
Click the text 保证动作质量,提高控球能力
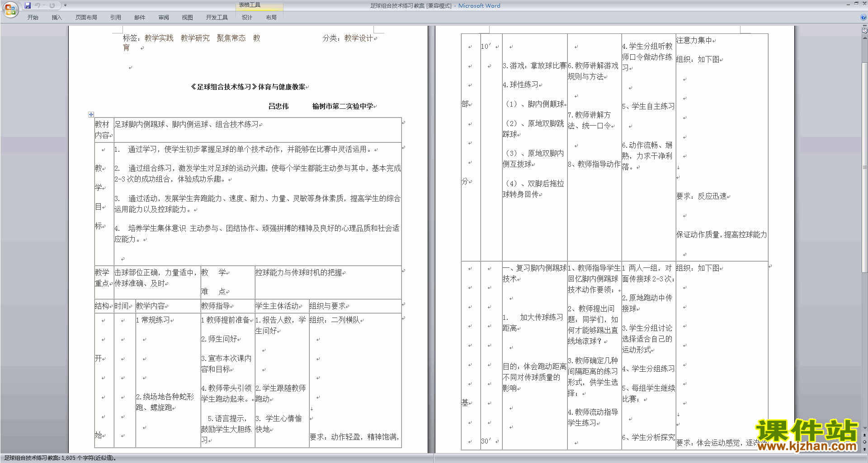click(x=722, y=234)
